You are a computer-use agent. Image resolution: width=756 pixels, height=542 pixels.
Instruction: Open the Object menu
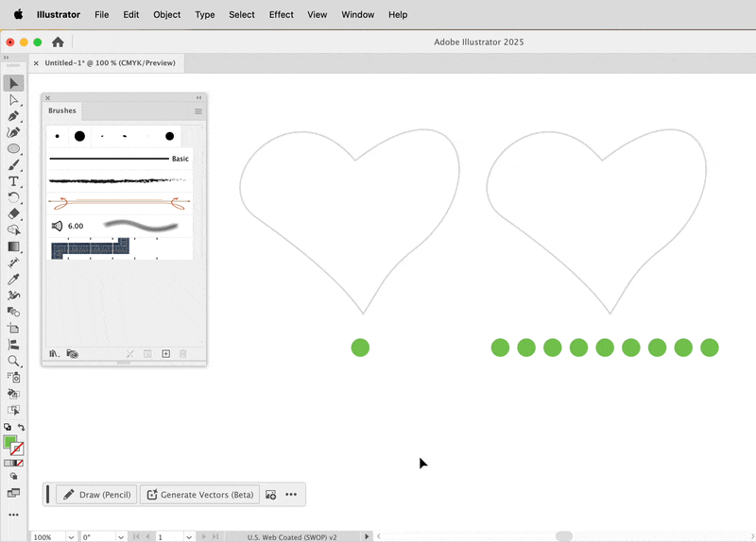click(x=167, y=14)
